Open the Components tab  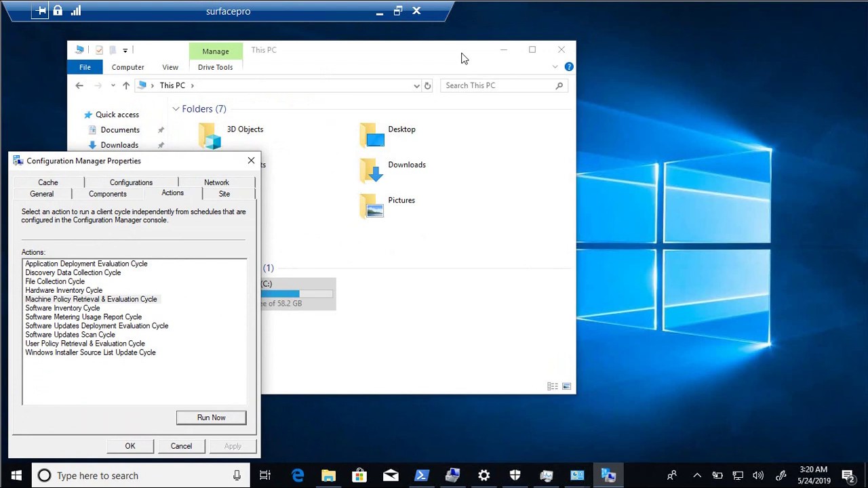(x=107, y=194)
